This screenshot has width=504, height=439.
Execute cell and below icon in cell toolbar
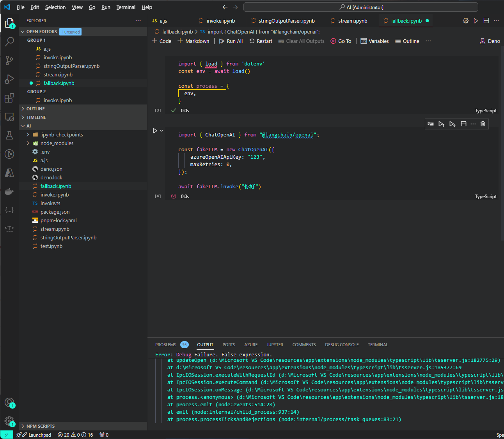pyautogui.click(x=452, y=124)
